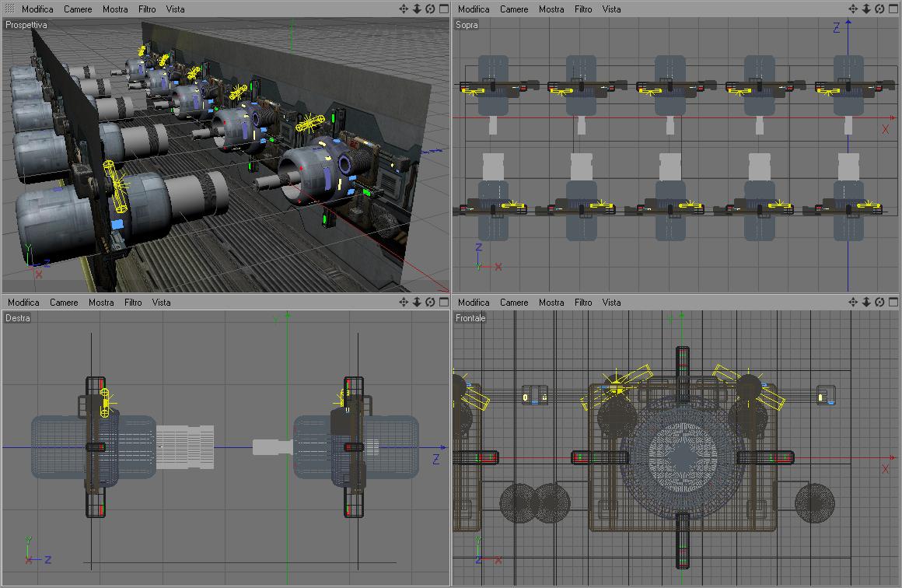This screenshot has width=902, height=588.
Task: Click the zoom-camera icon in Frontale viewport
Action: [866, 302]
